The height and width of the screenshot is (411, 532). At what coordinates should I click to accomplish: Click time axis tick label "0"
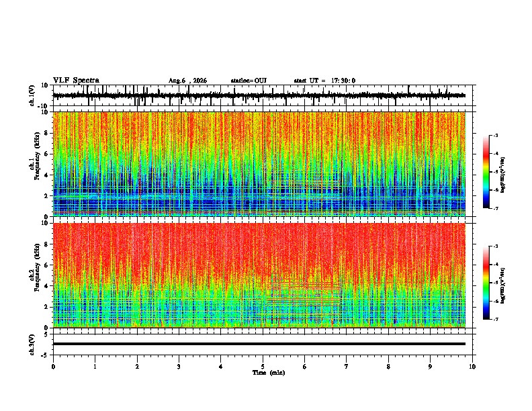(x=53, y=367)
